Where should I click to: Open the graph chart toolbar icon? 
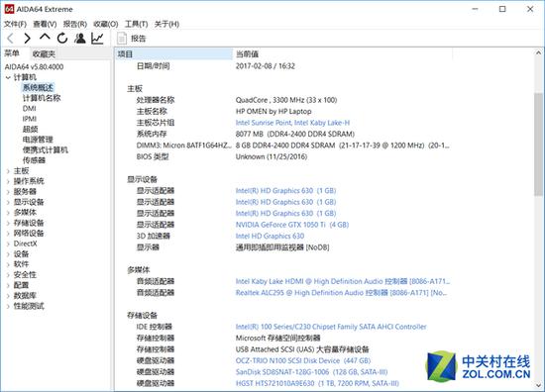(97, 39)
